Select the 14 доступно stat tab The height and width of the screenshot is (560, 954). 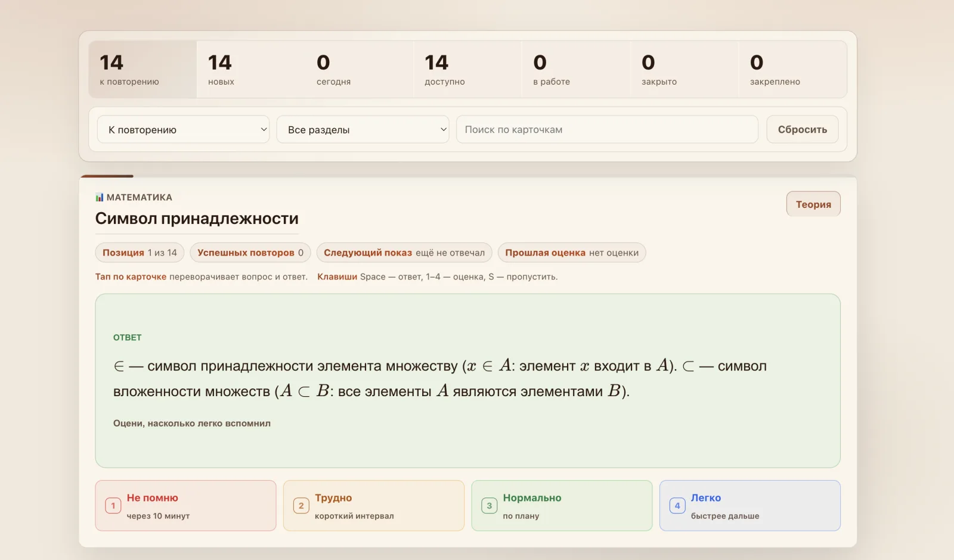(x=468, y=69)
